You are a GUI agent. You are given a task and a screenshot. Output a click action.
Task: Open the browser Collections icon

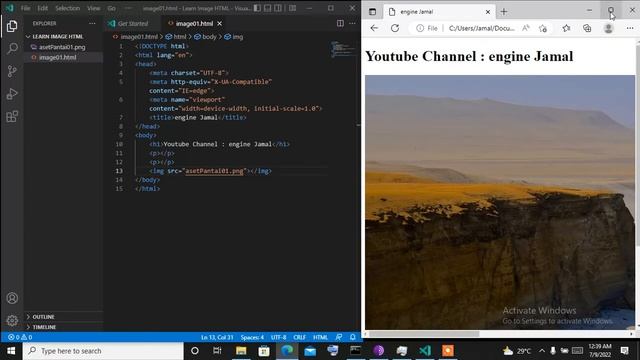pos(587,28)
